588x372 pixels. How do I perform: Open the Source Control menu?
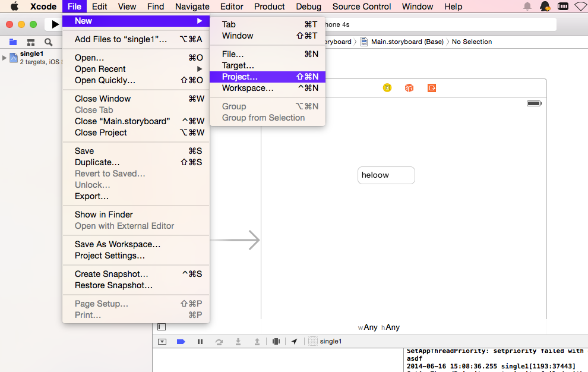362,7
